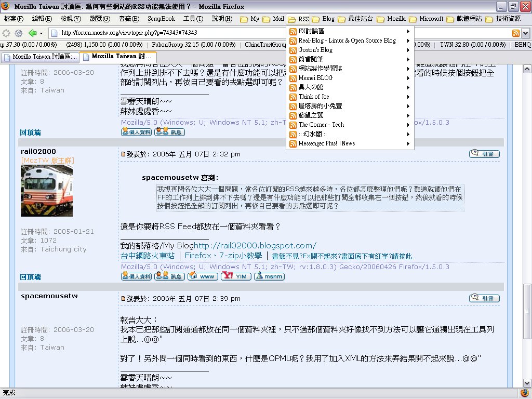This screenshot has height=399, width=532.
Task: Click the msnm contact button
Action: 269,276
